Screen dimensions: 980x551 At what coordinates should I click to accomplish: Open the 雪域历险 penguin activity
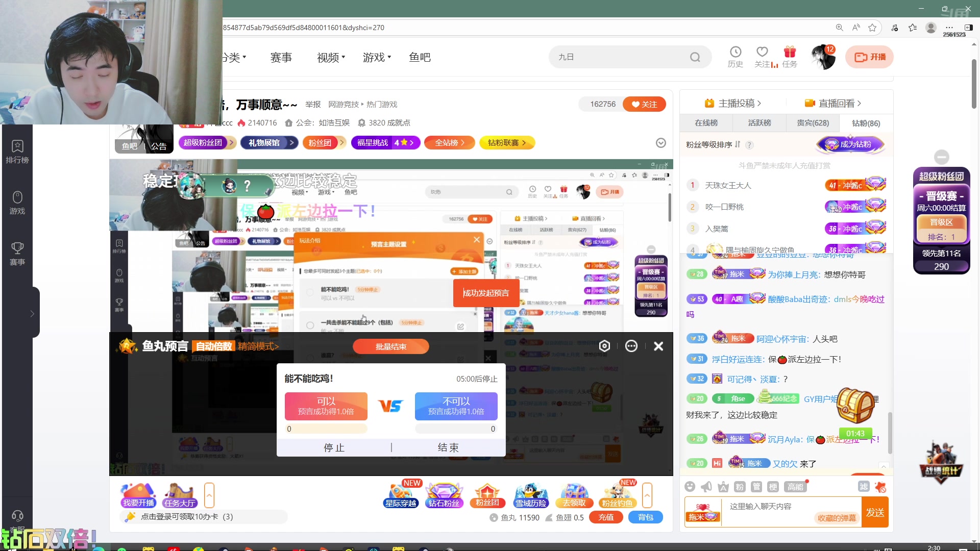pyautogui.click(x=531, y=495)
